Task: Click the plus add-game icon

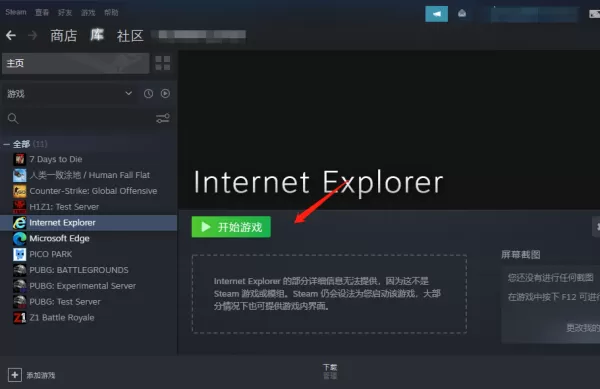Action: [x=15, y=375]
